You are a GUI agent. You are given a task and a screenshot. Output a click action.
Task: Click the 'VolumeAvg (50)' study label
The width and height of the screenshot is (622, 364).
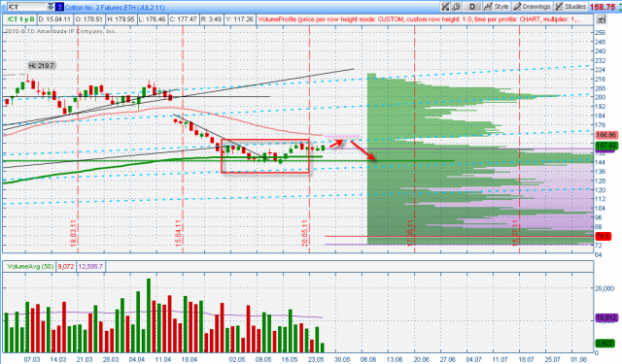tap(30, 267)
